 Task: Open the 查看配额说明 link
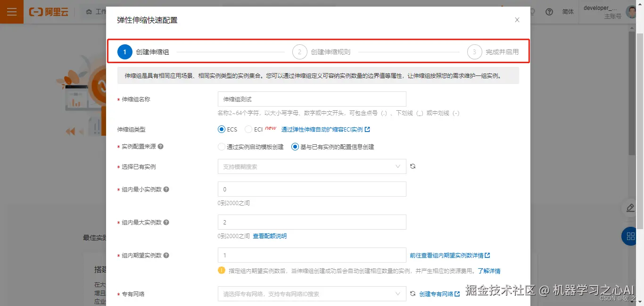pyautogui.click(x=270, y=236)
